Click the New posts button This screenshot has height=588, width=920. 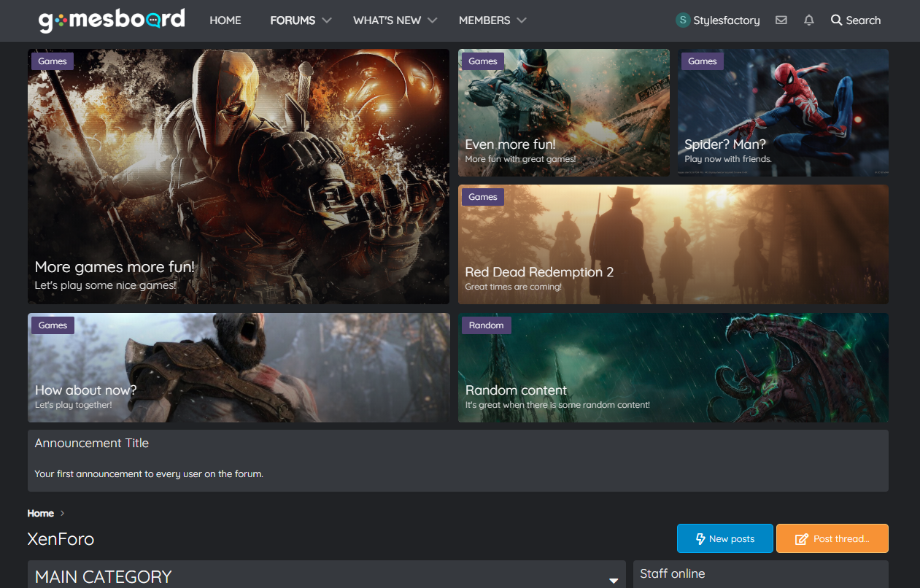click(724, 538)
